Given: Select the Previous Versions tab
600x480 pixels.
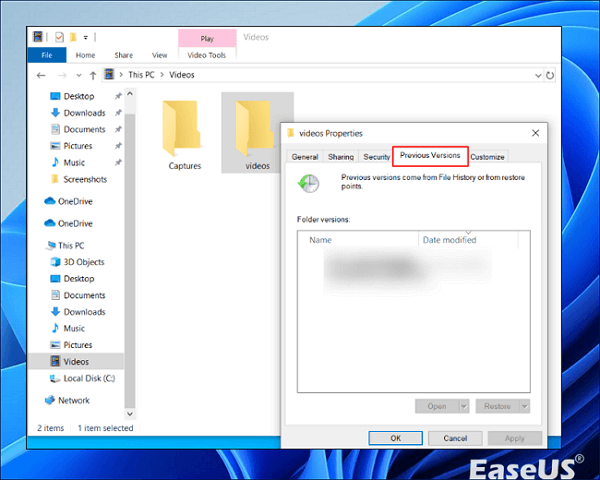Looking at the screenshot, I should (x=430, y=156).
